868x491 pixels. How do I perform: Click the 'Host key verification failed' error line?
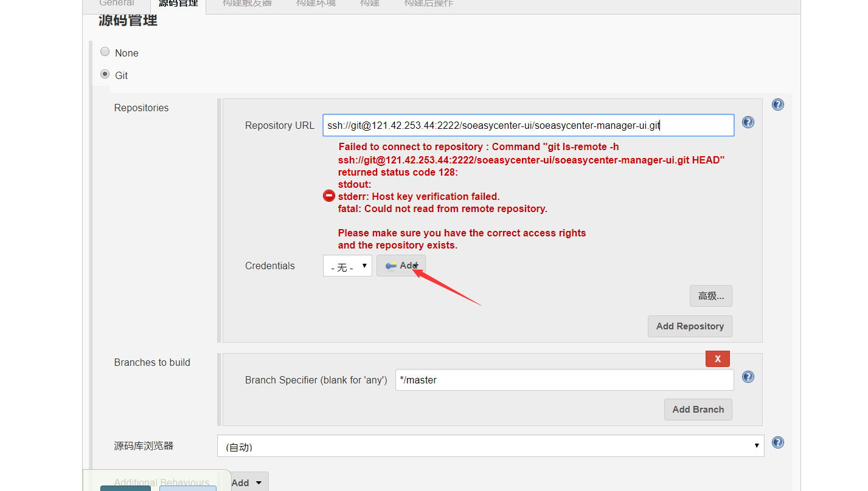point(419,196)
